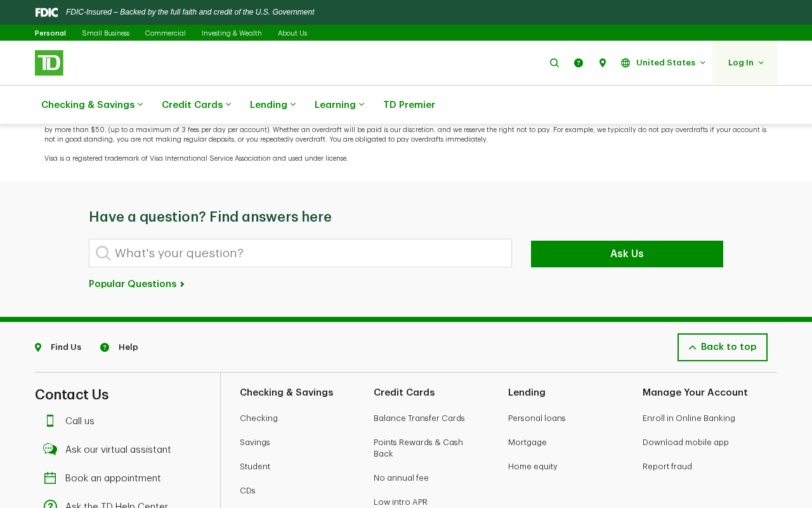Open the header search magnifier icon
This screenshot has height=508, width=812.
(554, 63)
